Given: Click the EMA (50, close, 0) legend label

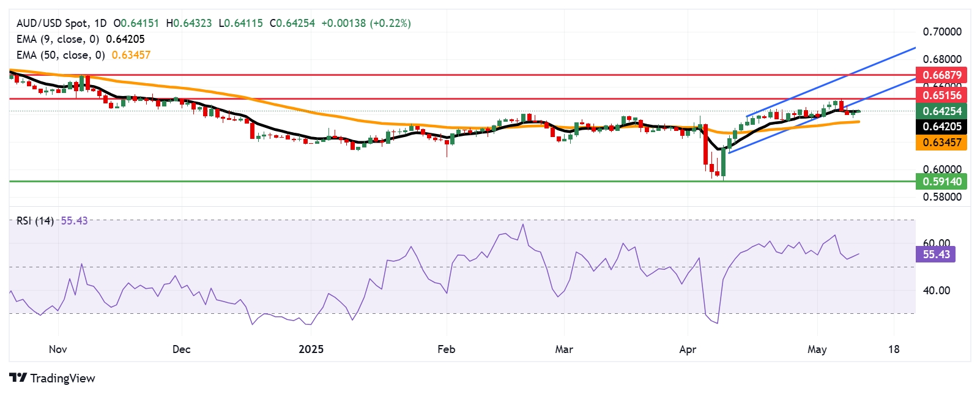Looking at the screenshot, I should [x=61, y=55].
